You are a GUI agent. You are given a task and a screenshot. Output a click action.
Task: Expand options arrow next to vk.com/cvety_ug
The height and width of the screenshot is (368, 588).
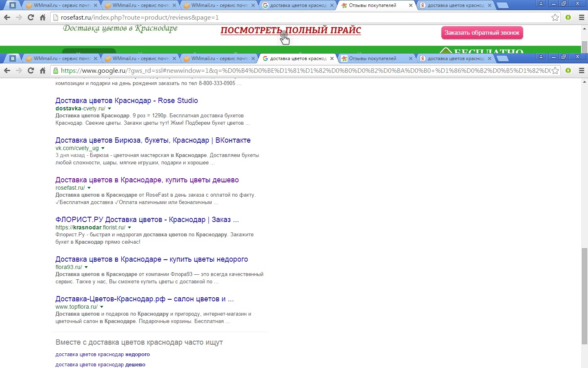[x=103, y=148]
